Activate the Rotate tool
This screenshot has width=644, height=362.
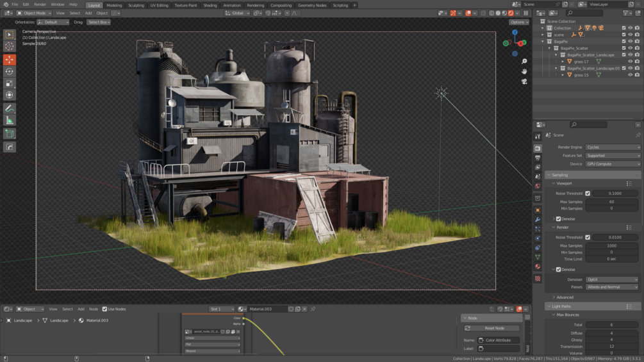(x=10, y=71)
